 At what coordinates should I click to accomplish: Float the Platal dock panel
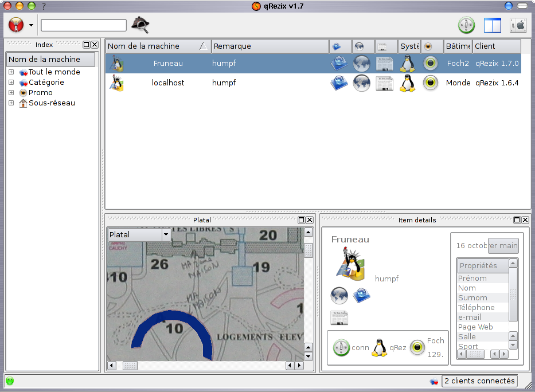pyautogui.click(x=301, y=220)
